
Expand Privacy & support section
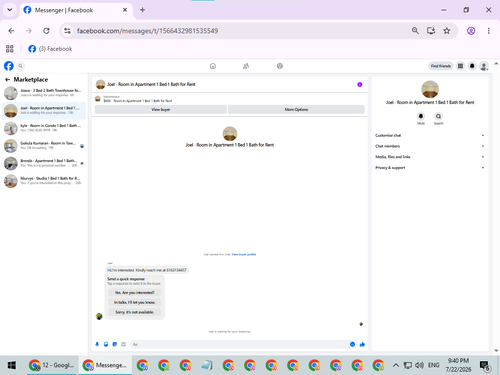point(430,168)
